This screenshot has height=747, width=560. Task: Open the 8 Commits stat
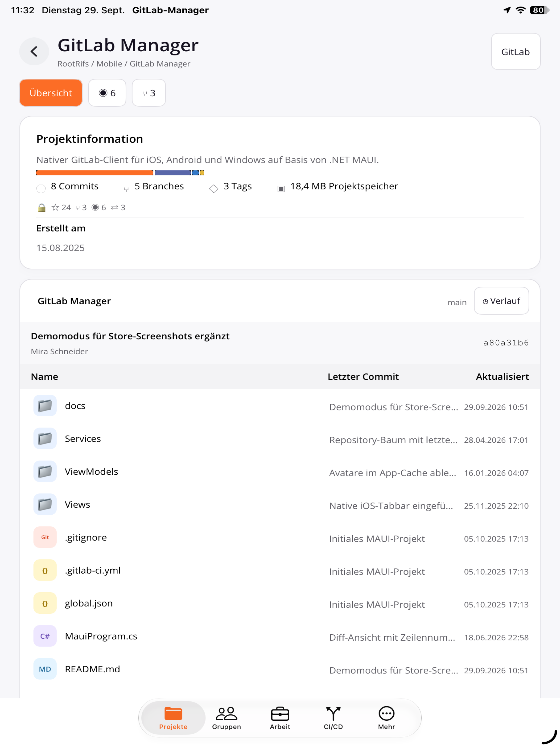[x=68, y=186]
